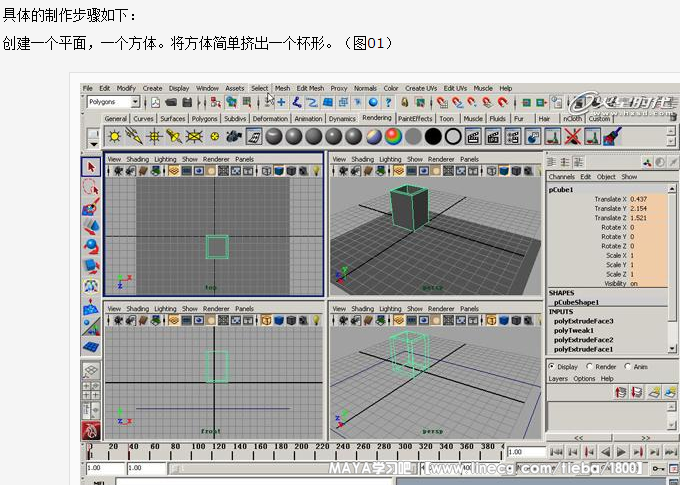Open the Create UVs menu

[x=421, y=88]
